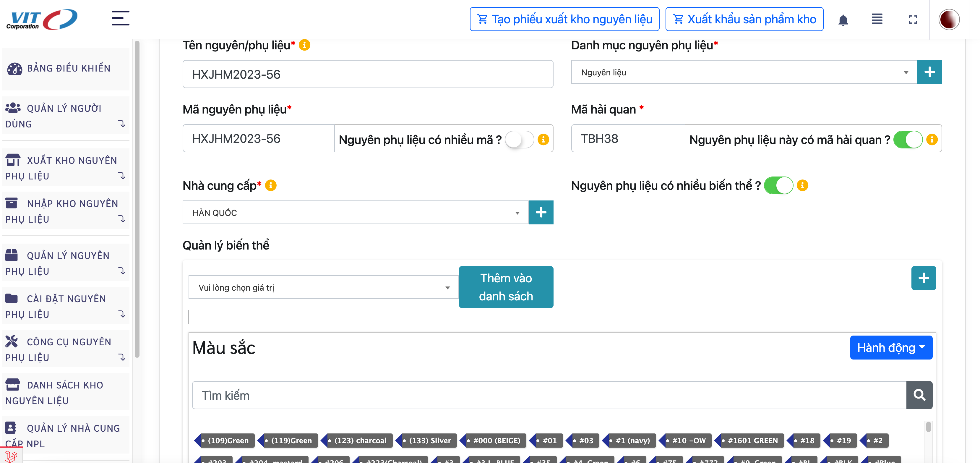Add new material category plus button
This screenshot has height=463, width=980.
[x=929, y=72]
